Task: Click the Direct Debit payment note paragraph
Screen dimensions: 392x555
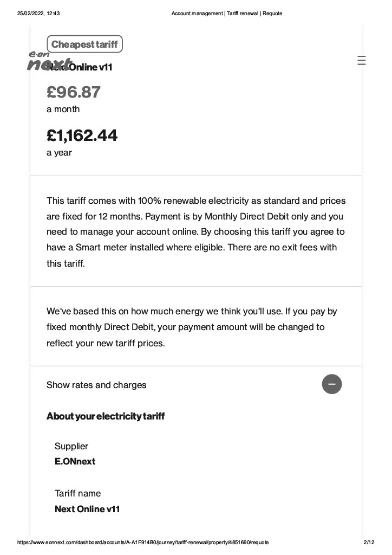Action: pyautogui.click(x=192, y=327)
